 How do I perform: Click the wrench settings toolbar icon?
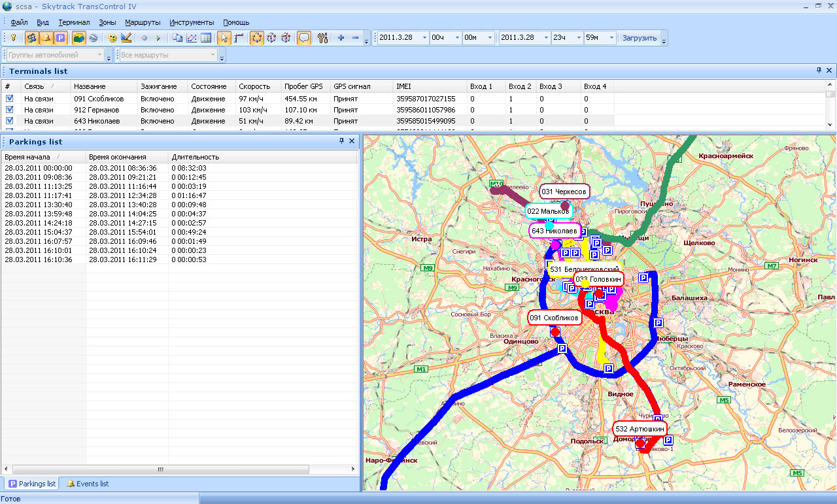322,38
